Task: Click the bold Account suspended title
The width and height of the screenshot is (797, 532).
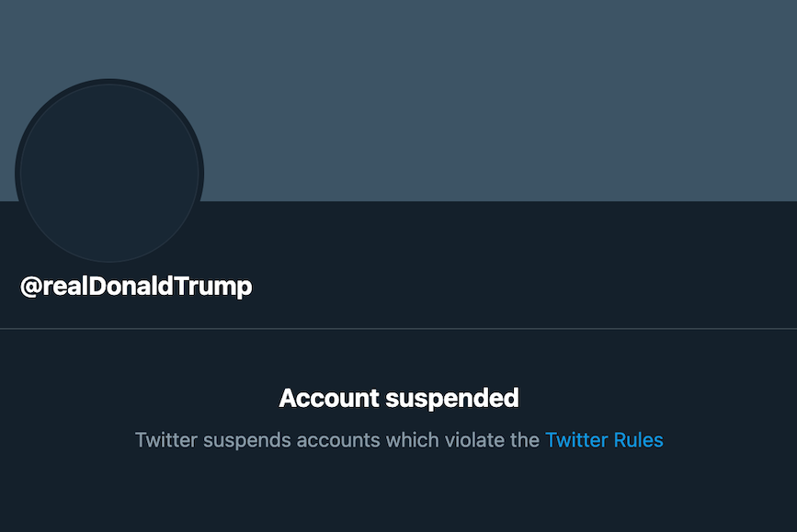Action: 398,398
